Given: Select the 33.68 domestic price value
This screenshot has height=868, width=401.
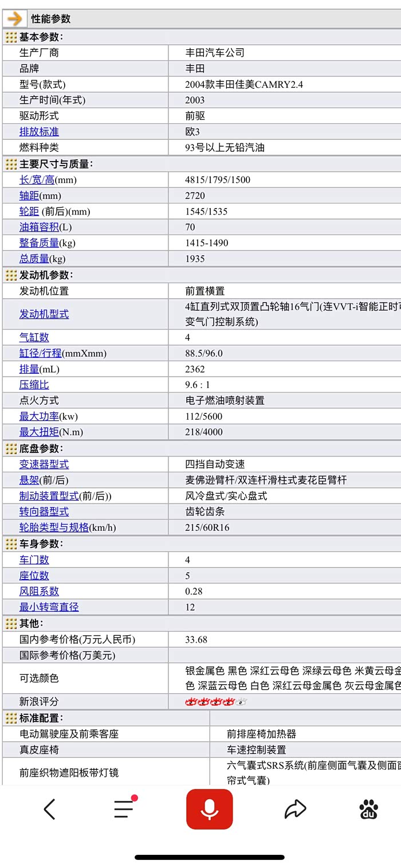Looking at the screenshot, I should [x=196, y=639].
